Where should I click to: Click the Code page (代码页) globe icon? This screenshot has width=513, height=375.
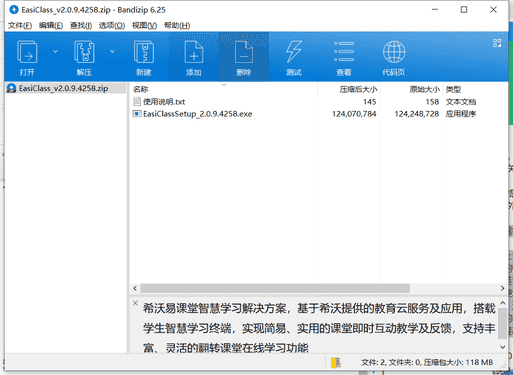coord(394,52)
